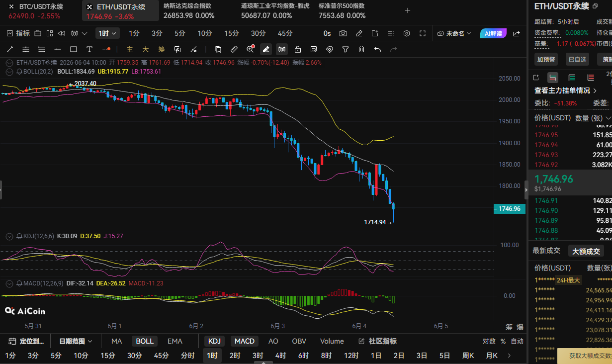This screenshot has width=612, height=364.
Task: Switch to the 大额成交 tab
Action: pos(586,251)
